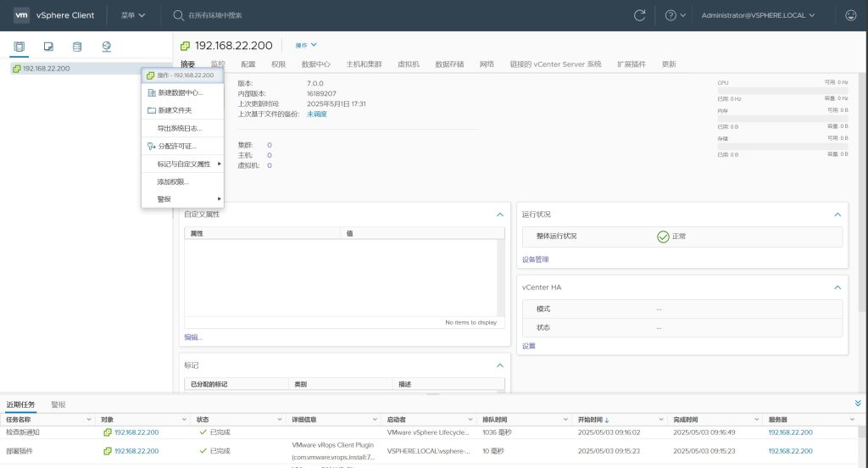Click the global search field 在所有环境中搜索
The image size is (868, 468).
214,15
